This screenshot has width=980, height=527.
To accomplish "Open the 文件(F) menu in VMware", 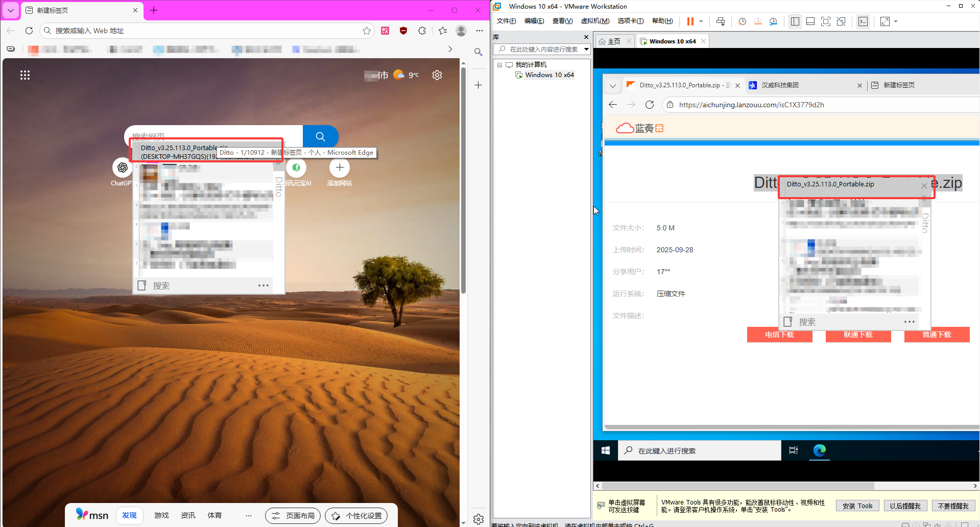I will (x=506, y=21).
